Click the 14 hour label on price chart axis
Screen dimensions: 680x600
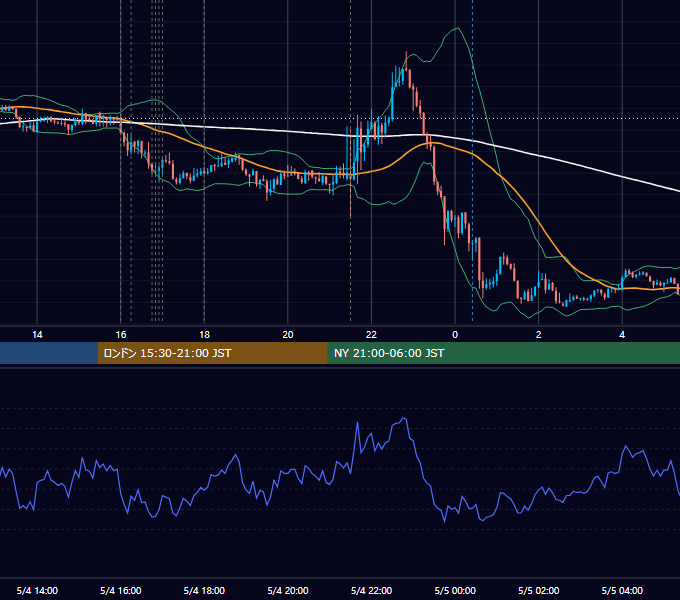point(37,335)
